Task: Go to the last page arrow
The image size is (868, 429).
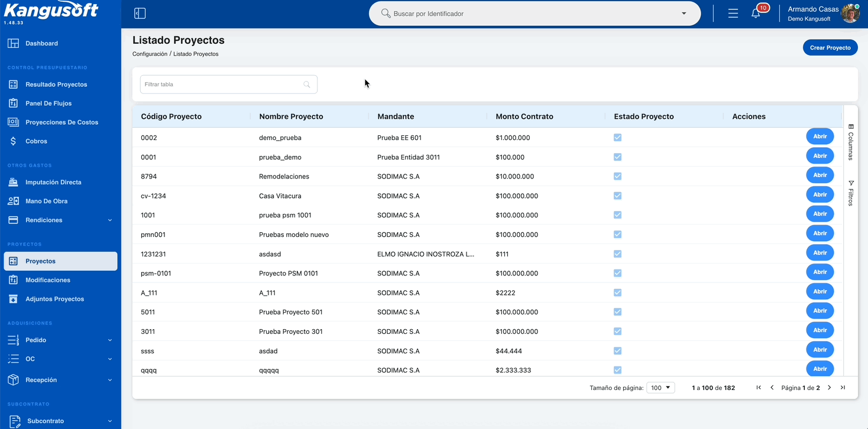Action: click(x=843, y=388)
